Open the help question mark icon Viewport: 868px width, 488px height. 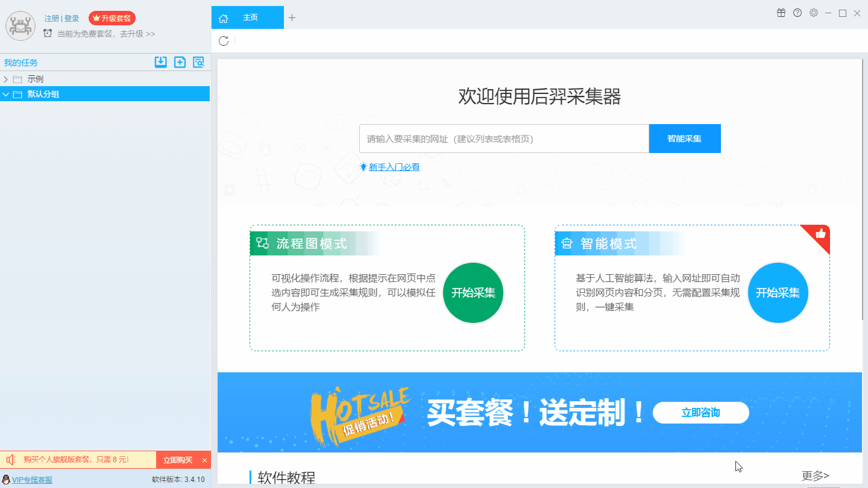point(797,13)
